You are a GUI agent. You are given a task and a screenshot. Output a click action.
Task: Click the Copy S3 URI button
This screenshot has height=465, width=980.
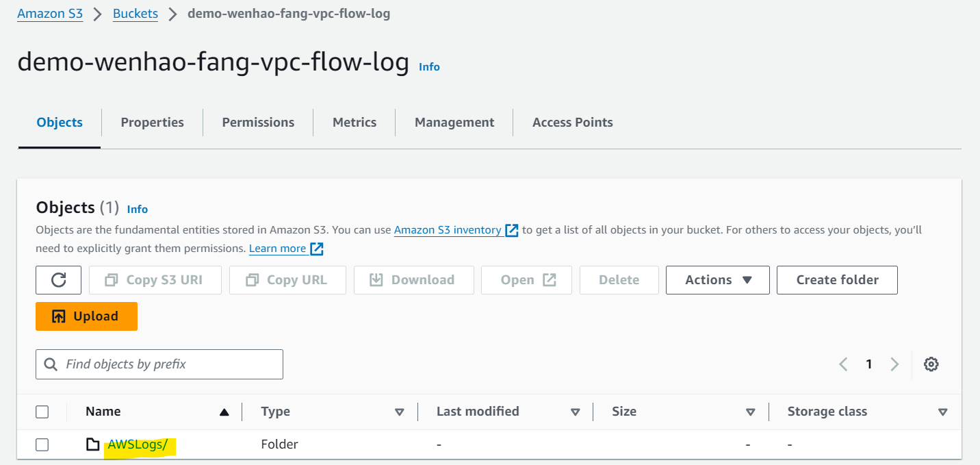coord(155,280)
